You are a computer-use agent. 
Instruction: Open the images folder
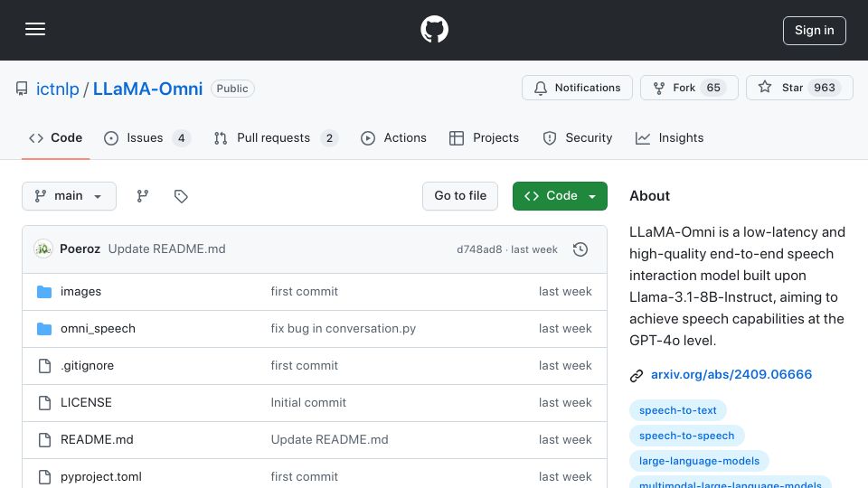pos(80,292)
